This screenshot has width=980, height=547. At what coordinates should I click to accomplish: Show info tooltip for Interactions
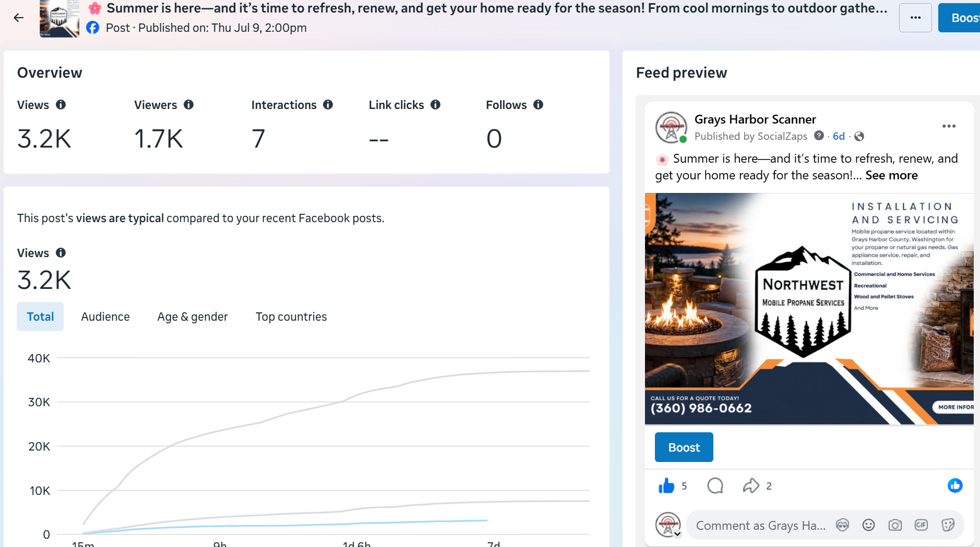(328, 105)
